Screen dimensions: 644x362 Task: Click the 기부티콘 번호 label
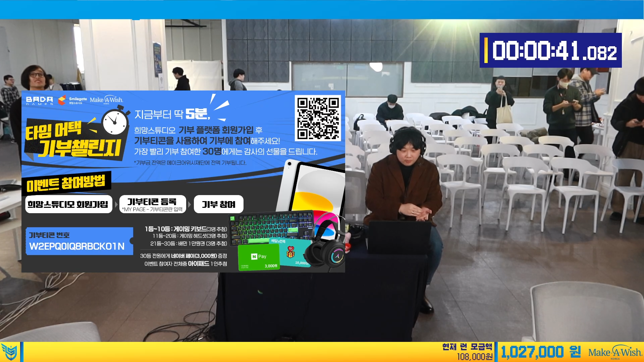tap(49, 235)
